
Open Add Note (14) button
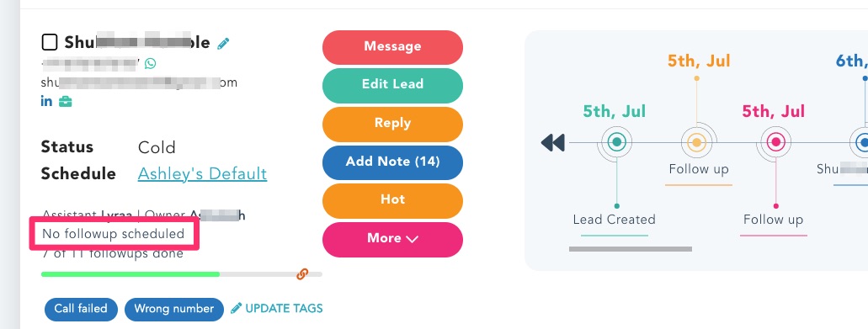click(392, 162)
